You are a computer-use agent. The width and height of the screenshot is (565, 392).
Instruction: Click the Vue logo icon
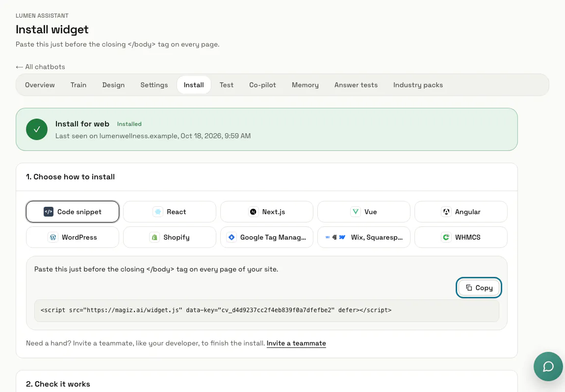355,212
